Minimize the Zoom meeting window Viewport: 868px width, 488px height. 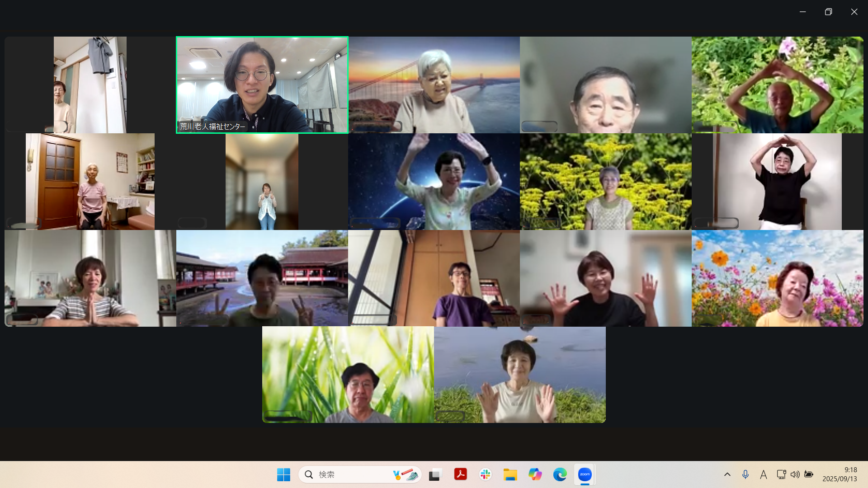click(802, 12)
